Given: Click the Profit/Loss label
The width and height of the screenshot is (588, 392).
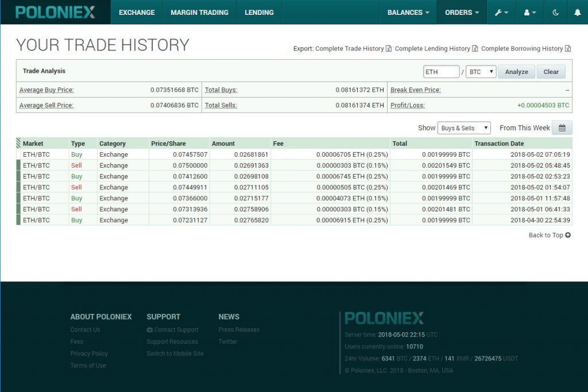Looking at the screenshot, I should 408,105.
